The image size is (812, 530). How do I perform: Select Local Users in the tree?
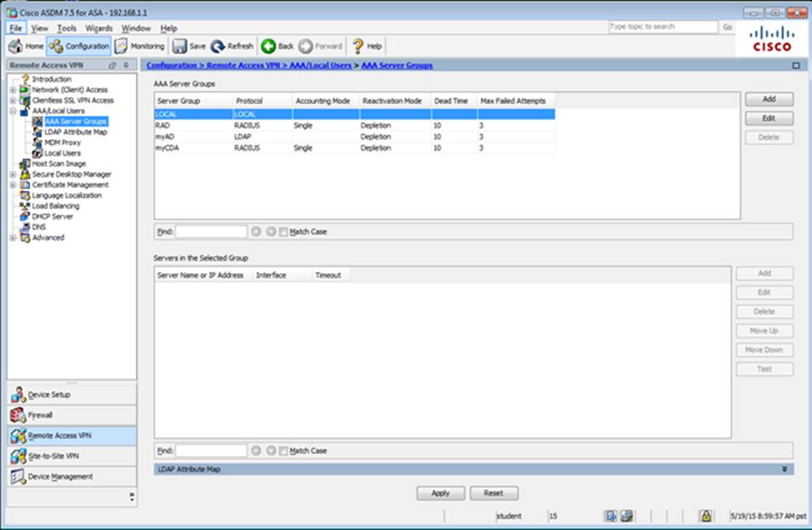click(x=62, y=153)
